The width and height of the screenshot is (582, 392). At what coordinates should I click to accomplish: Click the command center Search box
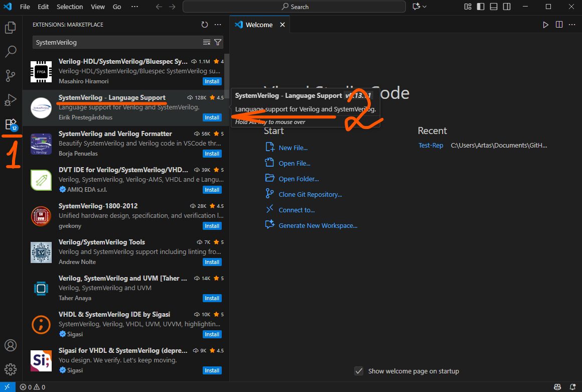tap(294, 7)
